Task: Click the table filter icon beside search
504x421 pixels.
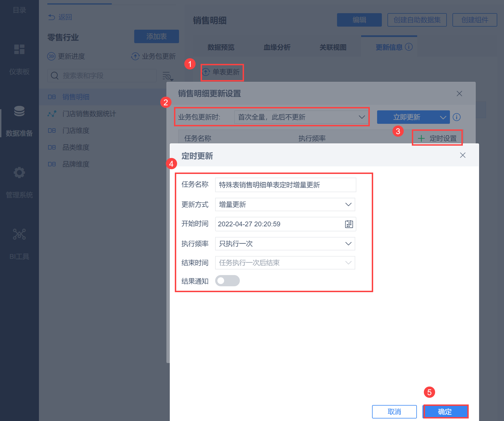Action: tap(168, 76)
